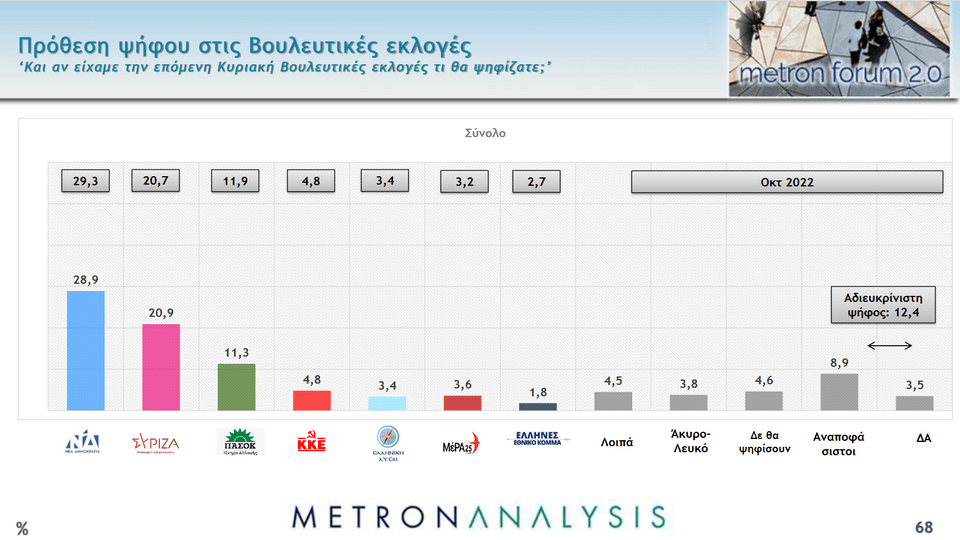Click the Άκυρο-Λευκό axis label
Viewport: 960px width, 540px height.
[x=691, y=441]
